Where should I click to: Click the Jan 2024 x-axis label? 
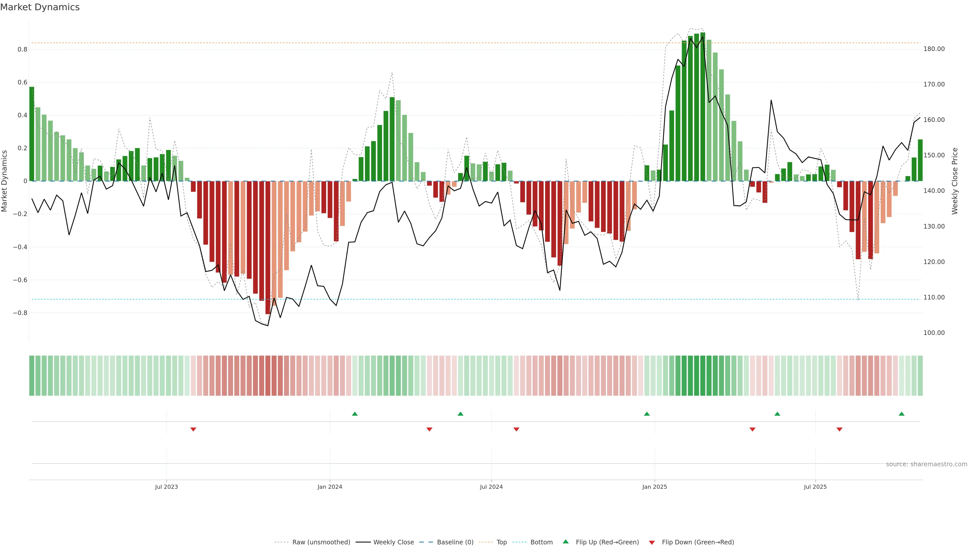[330, 487]
